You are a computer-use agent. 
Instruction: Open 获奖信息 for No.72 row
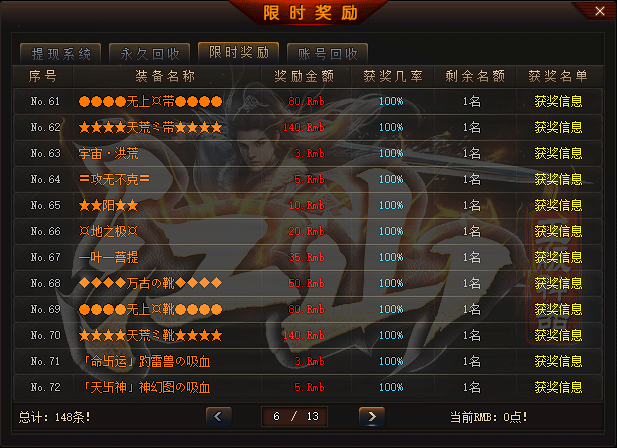point(558,387)
